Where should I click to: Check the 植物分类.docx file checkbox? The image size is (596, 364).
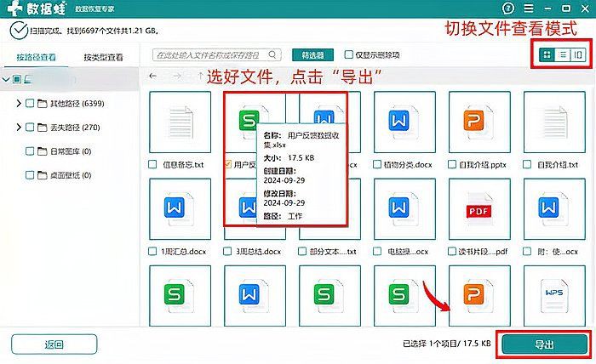[x=377, y=164]
